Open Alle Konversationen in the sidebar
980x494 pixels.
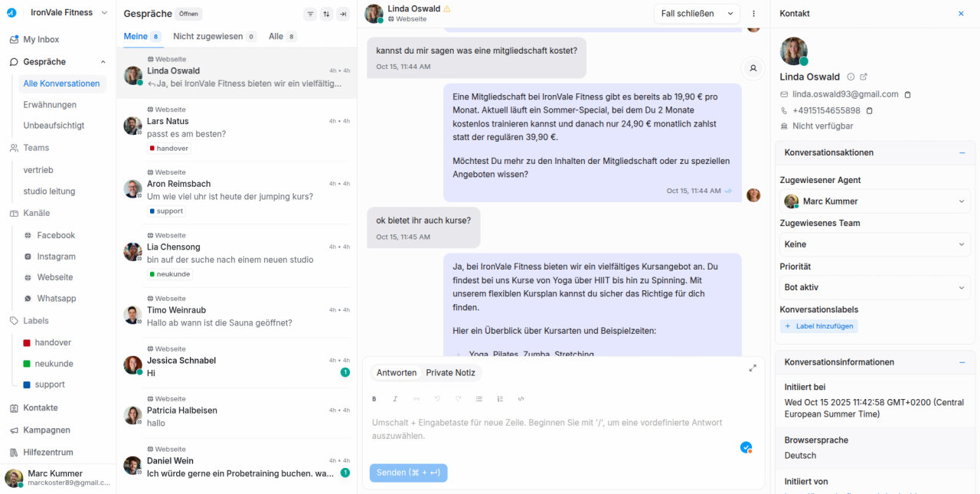coord(62,83)
